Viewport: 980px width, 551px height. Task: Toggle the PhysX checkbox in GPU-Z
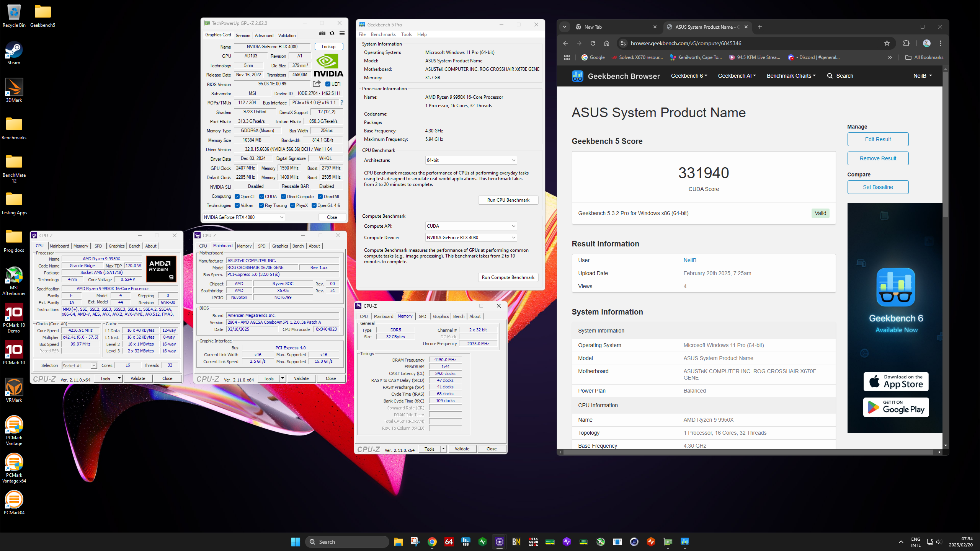click(292, 205)
